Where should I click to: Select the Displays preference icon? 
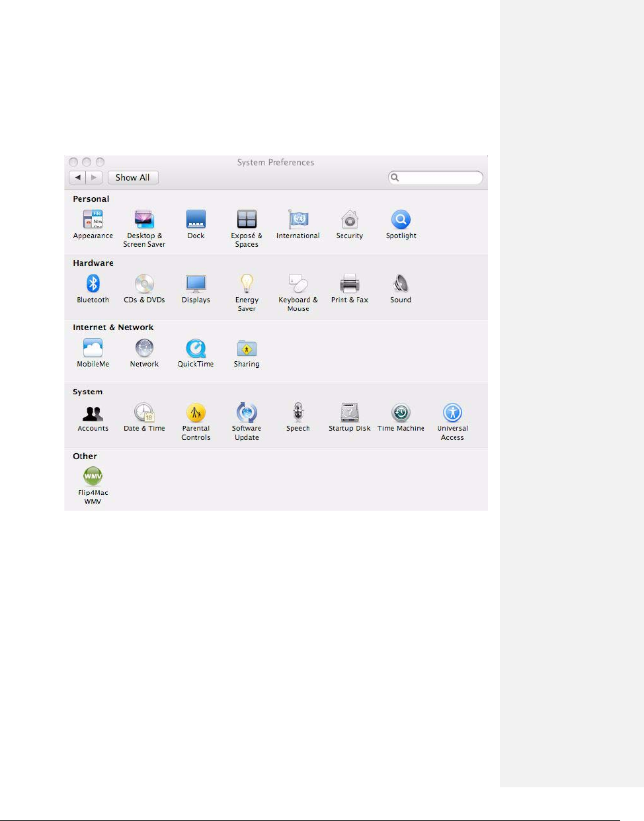pyautogui.click(x=196, y=284)
